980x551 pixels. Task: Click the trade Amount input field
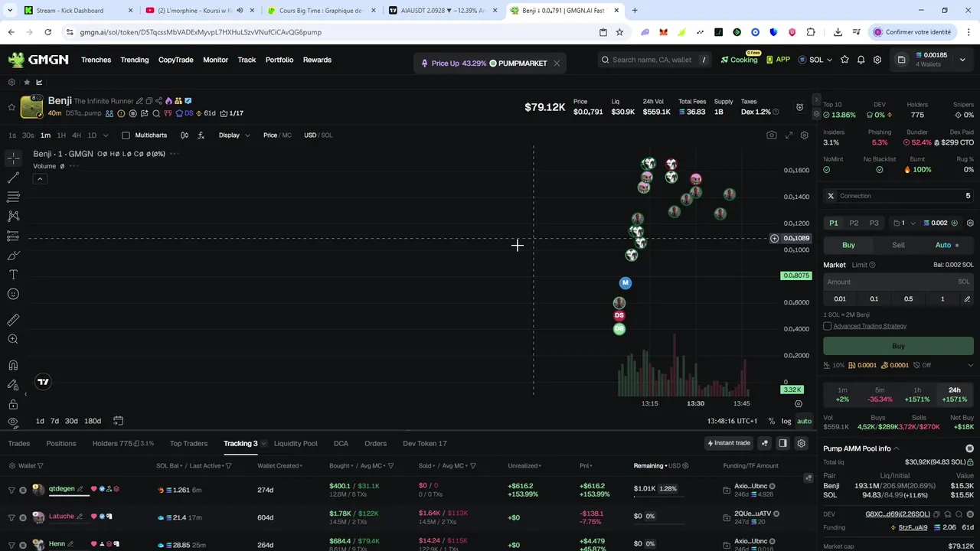pyautogui.click(x=897, y=282)
